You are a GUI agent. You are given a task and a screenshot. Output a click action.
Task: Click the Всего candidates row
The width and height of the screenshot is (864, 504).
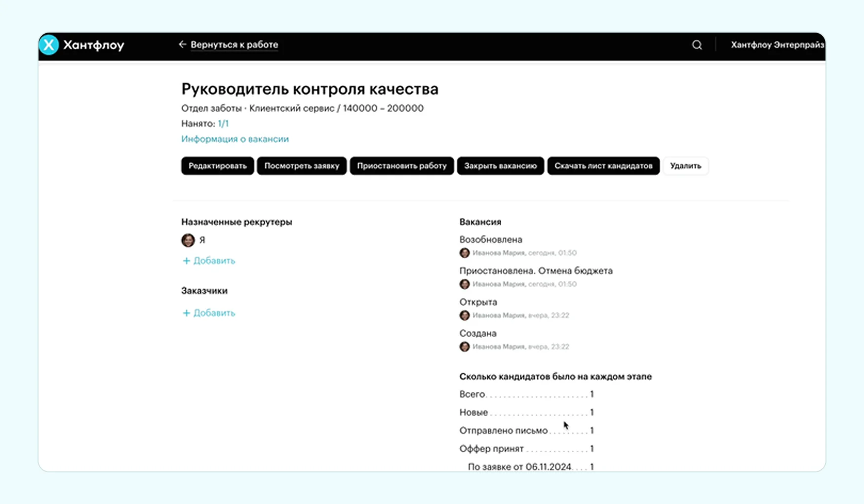point(527,394)
